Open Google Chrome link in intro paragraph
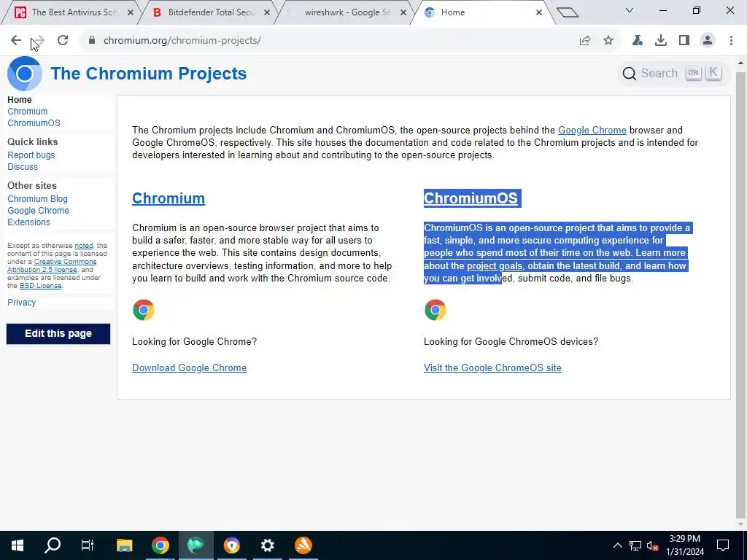 point(592,130)
